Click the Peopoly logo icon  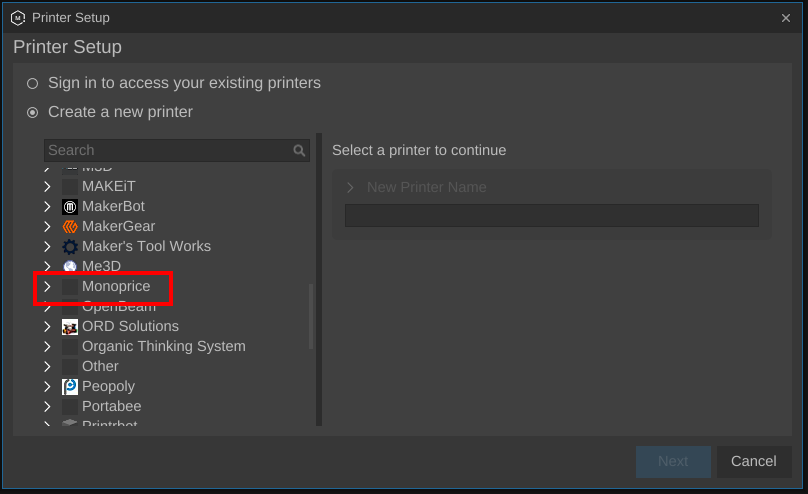pos(70,386)
